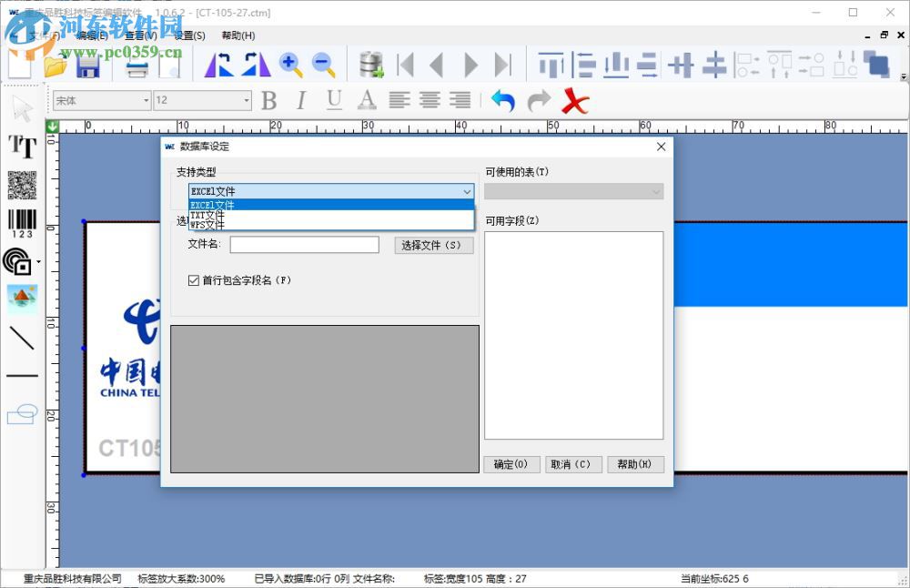
Task: Click inside the 文件名 input field
Action: point(304,245)
